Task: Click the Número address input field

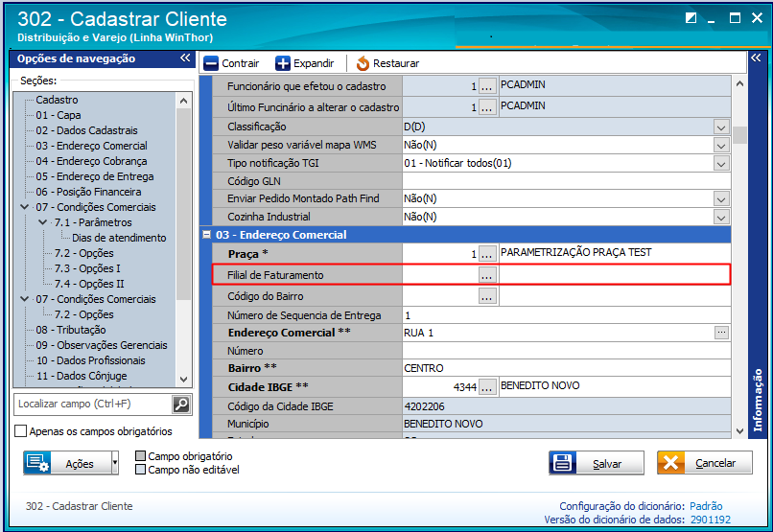Action: pyautogui.click(x=567, y=351)
